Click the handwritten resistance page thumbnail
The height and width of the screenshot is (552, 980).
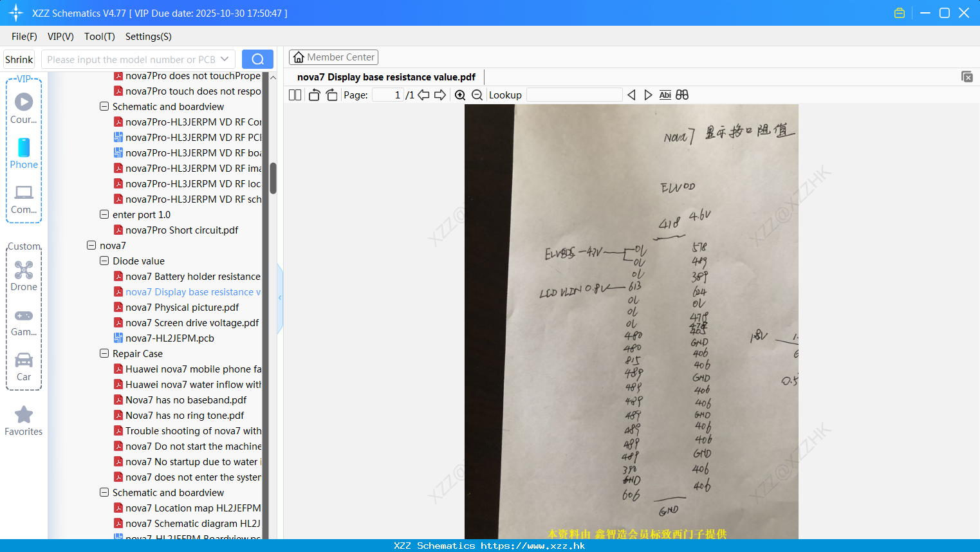[x=631, y=322]
